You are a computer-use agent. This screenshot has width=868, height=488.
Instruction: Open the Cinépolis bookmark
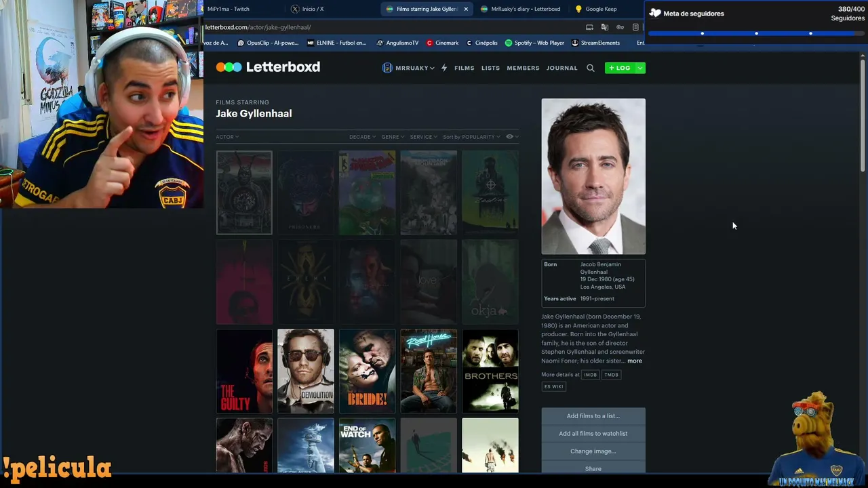tap(481, 43)
